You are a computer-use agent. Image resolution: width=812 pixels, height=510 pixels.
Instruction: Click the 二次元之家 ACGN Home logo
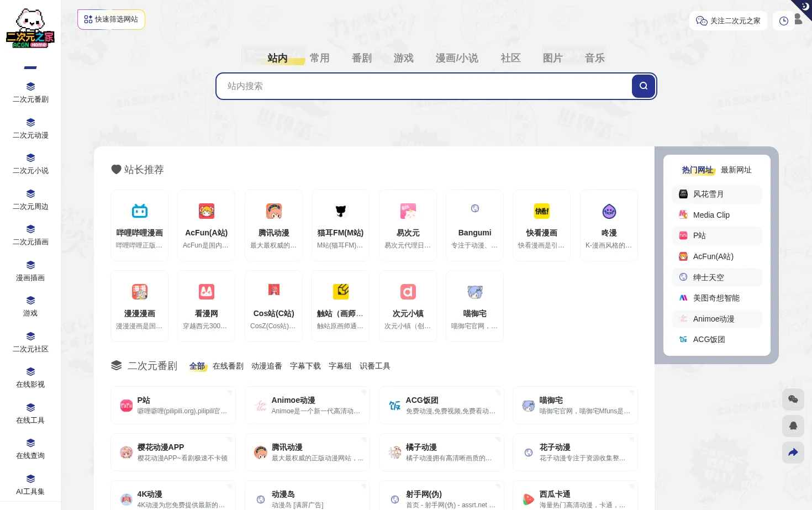(x=30, y=29)
